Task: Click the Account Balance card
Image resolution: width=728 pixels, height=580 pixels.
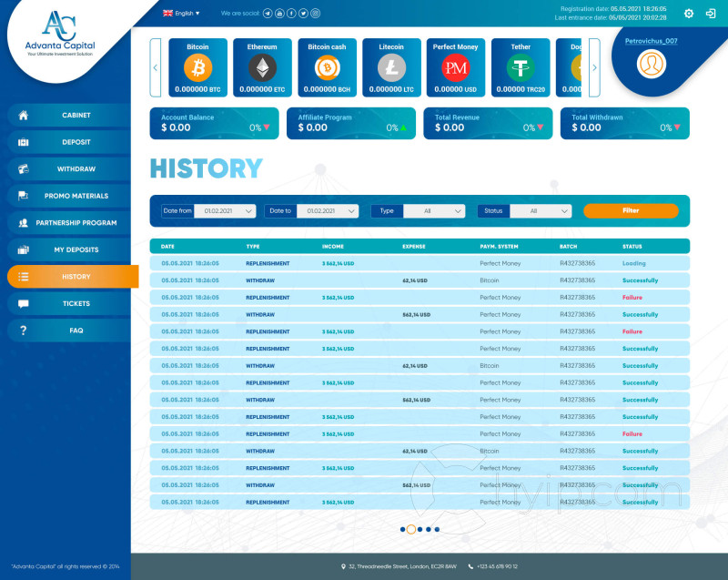Action: (214, 124)
